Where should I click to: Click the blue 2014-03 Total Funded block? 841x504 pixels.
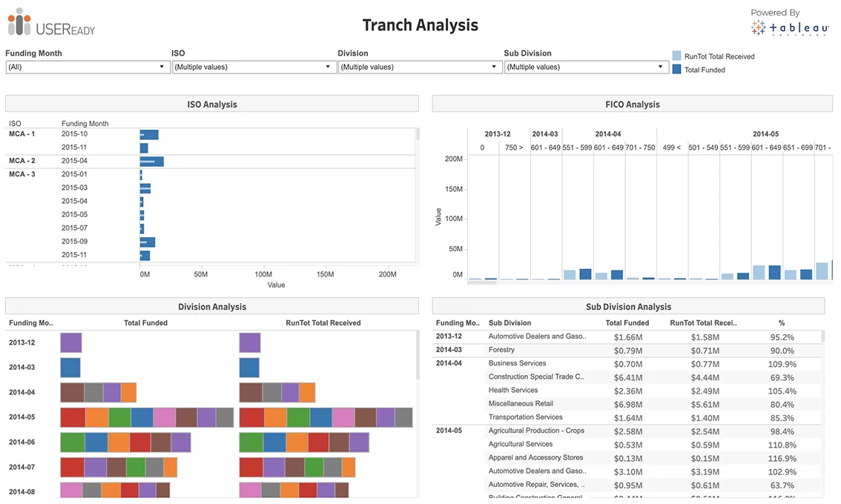point(70,368)
